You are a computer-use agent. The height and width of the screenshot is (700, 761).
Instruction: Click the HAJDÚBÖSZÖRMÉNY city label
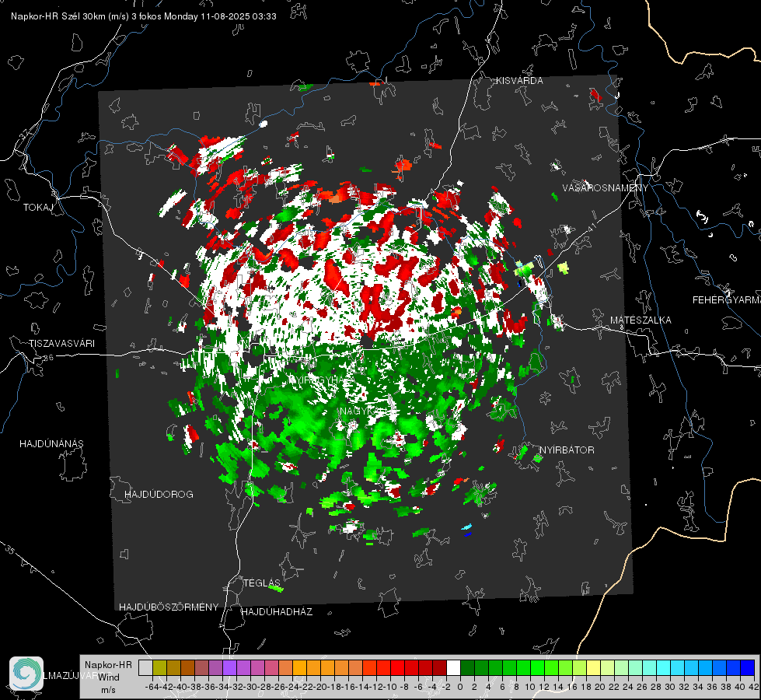[x=169, y=607]
